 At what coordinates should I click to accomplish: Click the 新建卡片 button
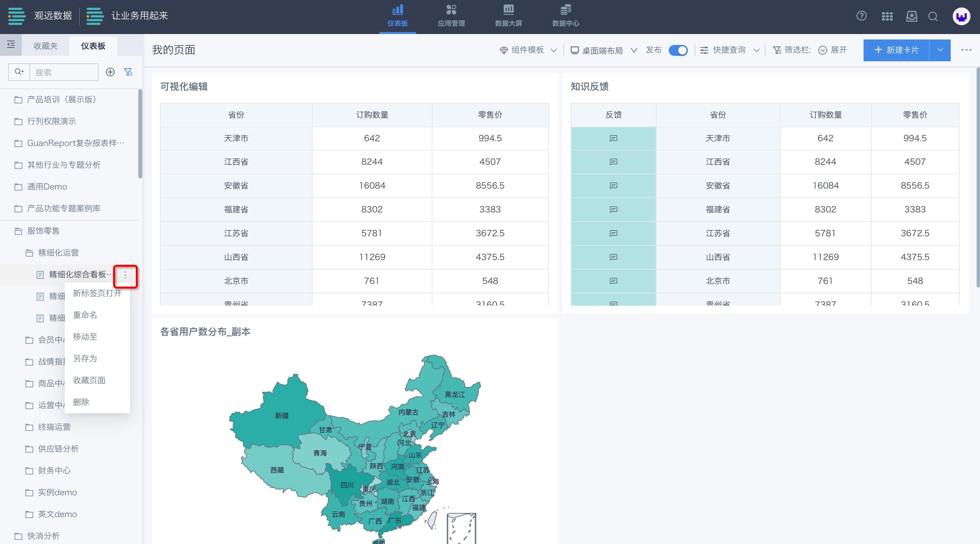tap(896, 50)
